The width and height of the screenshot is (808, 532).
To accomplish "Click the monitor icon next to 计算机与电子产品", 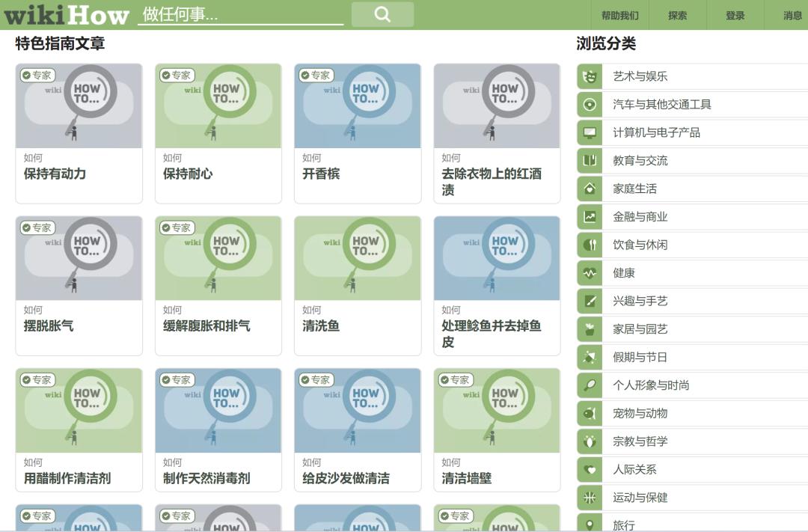I will click(589, 132).
